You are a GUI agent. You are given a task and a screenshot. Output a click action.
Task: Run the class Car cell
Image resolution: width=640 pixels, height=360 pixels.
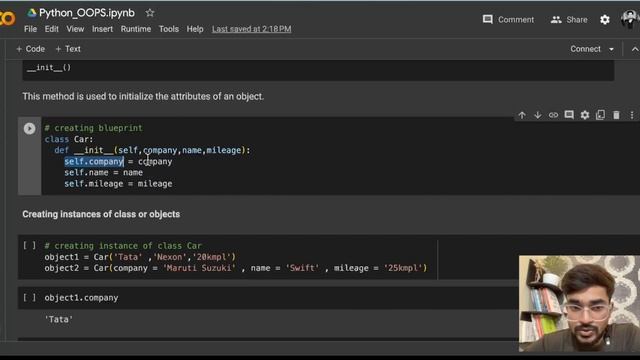(29, 129)
